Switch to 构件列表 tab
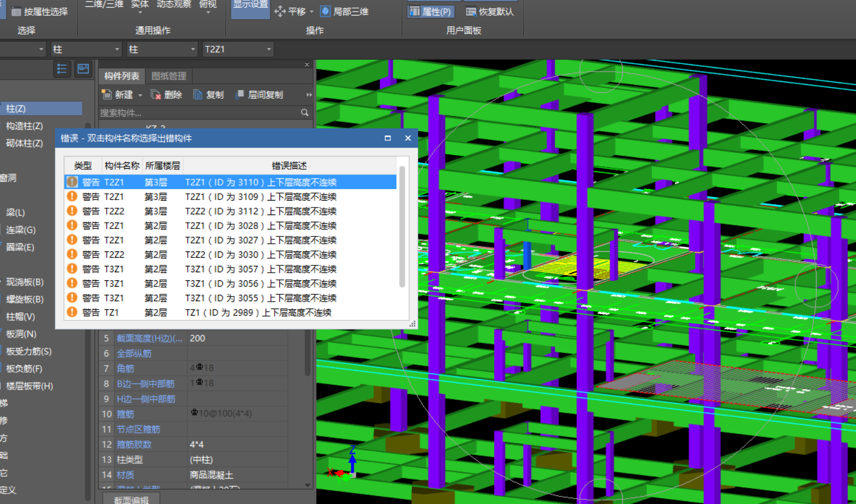The height and width of the screenshot is (504, 856). point(121,76)
